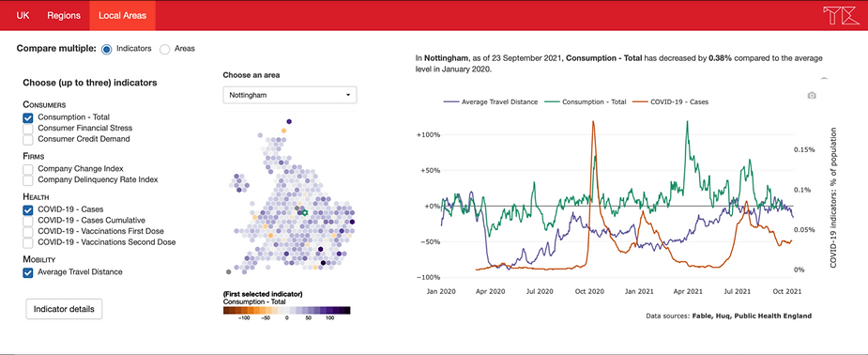Toggle the COVID-19 - Cases legend entry
The height and width of the screenshot is (355, 868).
point(671,102)
